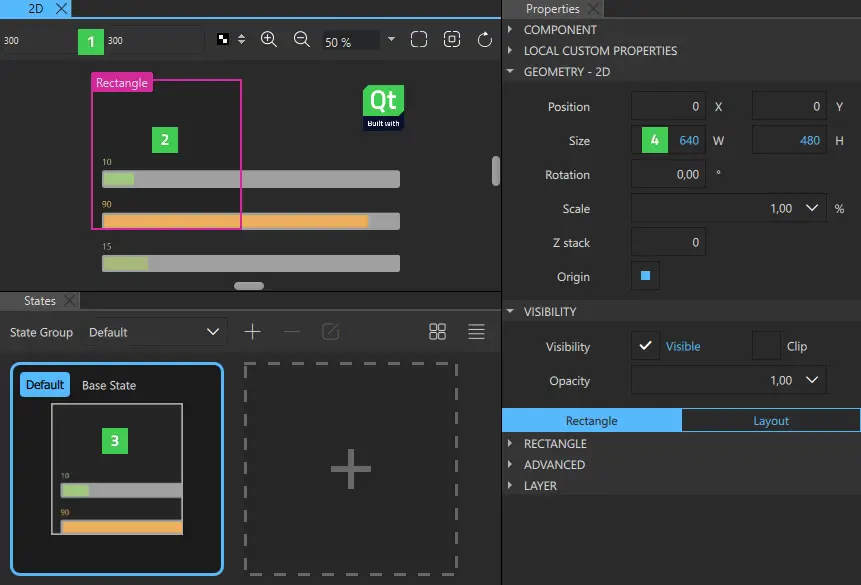Switch to the Layout tab in Properties

pyautogui.click(x=770, y=420)
